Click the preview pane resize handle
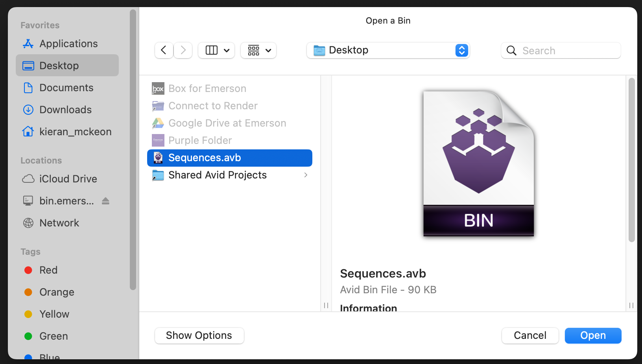The width and height of the screenshot is (642, 364). (631, 305)
